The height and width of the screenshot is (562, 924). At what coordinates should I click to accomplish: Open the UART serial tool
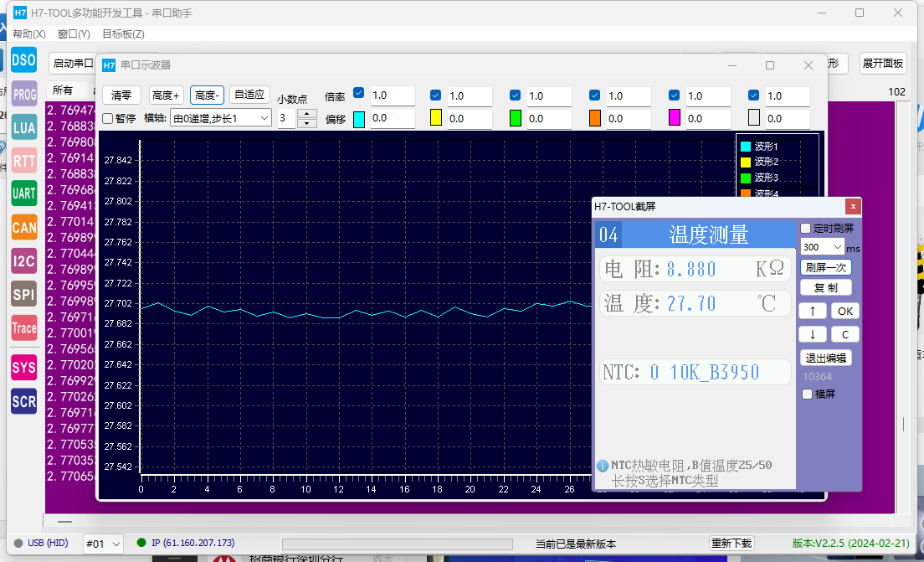(24, 193)
